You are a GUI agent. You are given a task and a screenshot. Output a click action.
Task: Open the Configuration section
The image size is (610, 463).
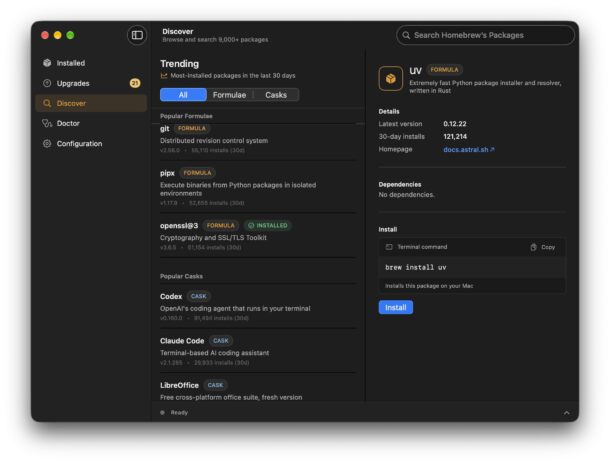pos(91,144)
